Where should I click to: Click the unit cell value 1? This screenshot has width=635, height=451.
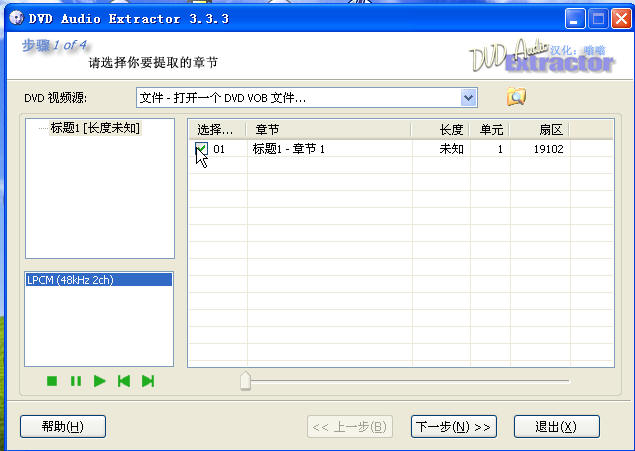(500, 149)
